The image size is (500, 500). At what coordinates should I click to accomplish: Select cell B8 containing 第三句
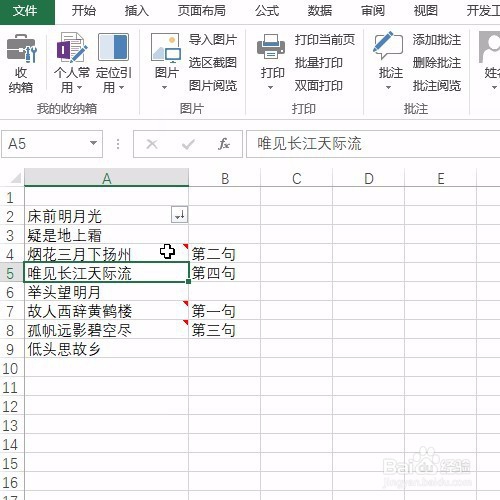[225, 330]
